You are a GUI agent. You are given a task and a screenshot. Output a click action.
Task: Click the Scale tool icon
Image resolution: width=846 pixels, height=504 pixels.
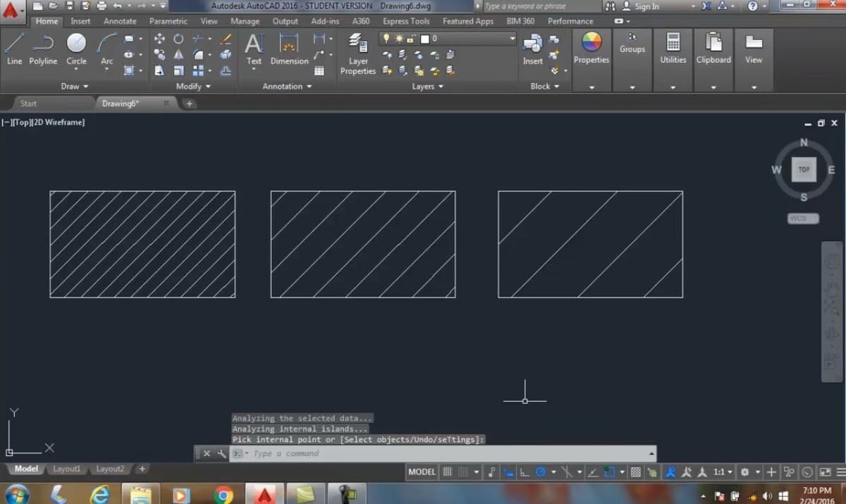tap(178, 70)
